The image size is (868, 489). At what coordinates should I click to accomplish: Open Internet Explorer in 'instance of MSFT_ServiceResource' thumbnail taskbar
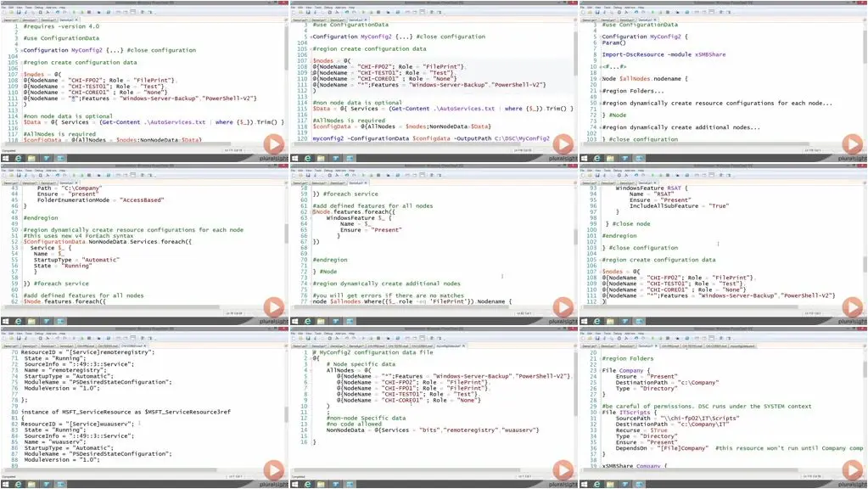pos(19,484)
